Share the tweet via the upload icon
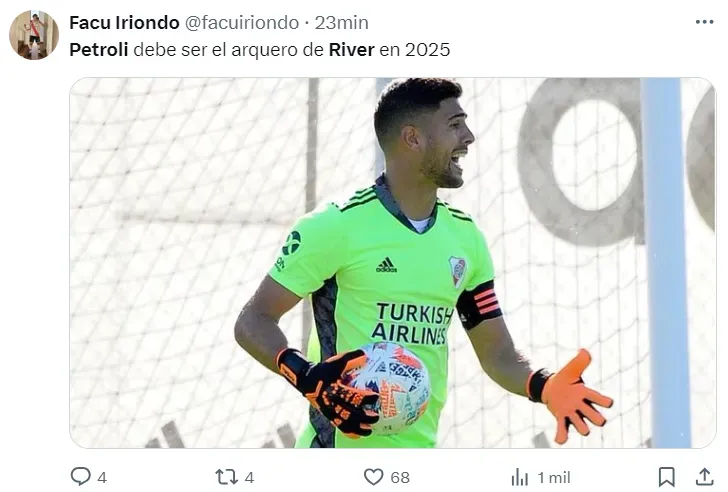The height and width of the screenshot is (492, 728). click(704, 477)
